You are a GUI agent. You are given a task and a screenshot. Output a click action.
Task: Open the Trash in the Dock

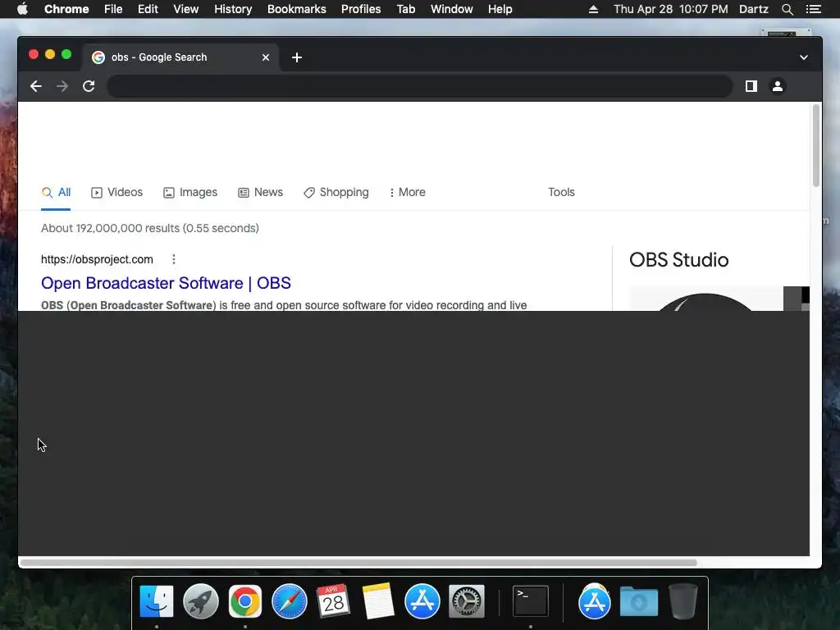point(683,601)
